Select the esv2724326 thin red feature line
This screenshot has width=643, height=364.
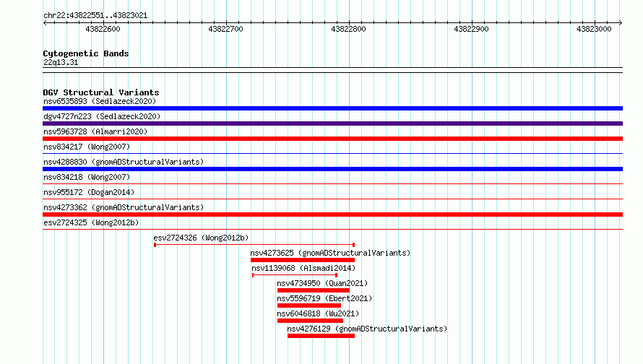254,245
